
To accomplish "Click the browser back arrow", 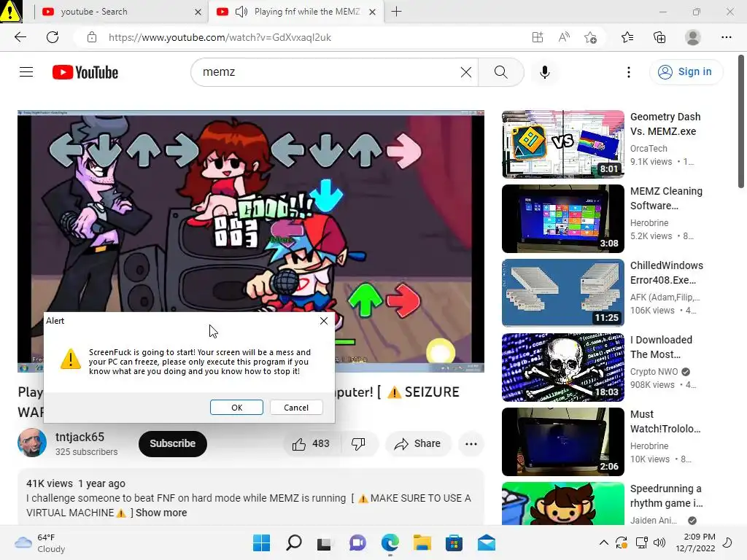I will pos(20,37).
